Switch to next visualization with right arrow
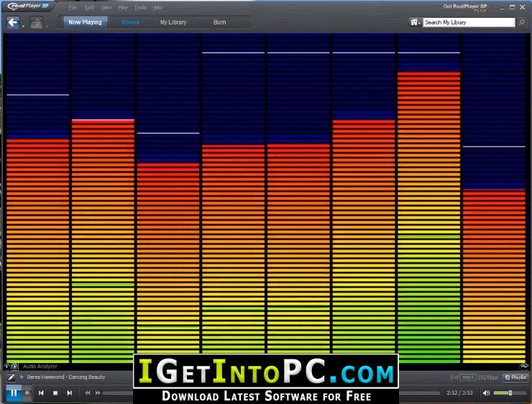 click(16, 367)
